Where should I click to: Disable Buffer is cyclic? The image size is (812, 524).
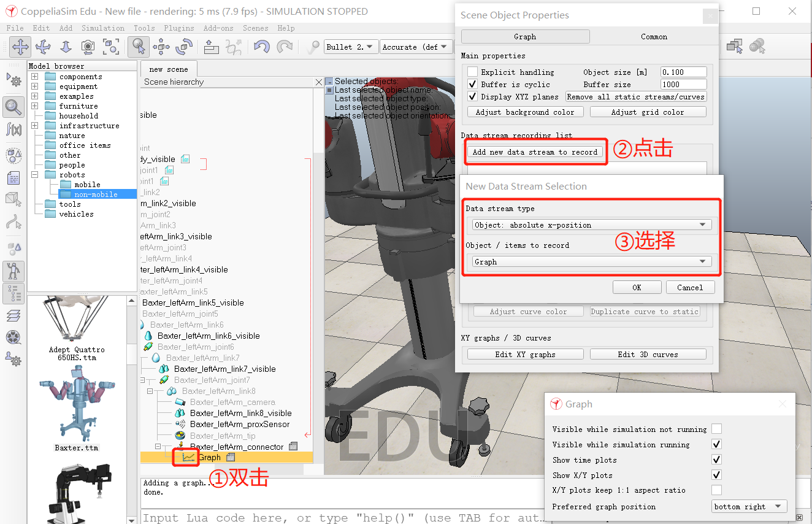472,84
